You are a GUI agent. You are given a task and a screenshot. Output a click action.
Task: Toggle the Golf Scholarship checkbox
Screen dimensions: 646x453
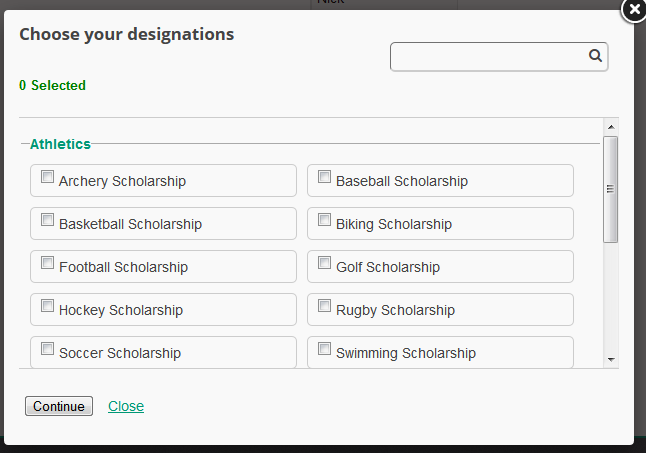point(324,263)
